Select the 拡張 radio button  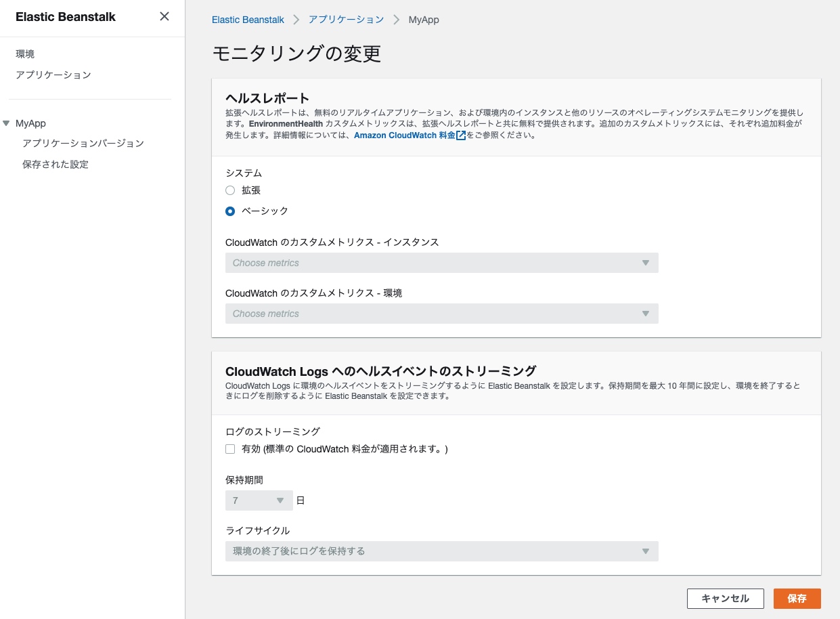[230, 190]
